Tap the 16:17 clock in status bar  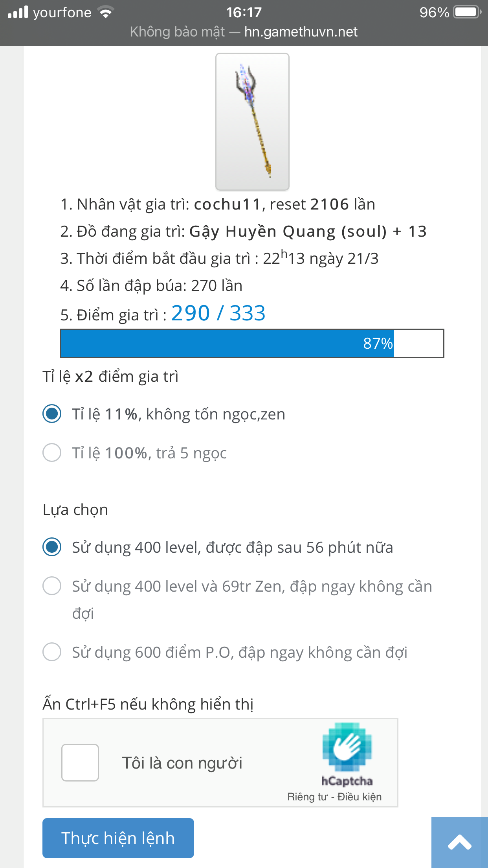coord(244,13)
